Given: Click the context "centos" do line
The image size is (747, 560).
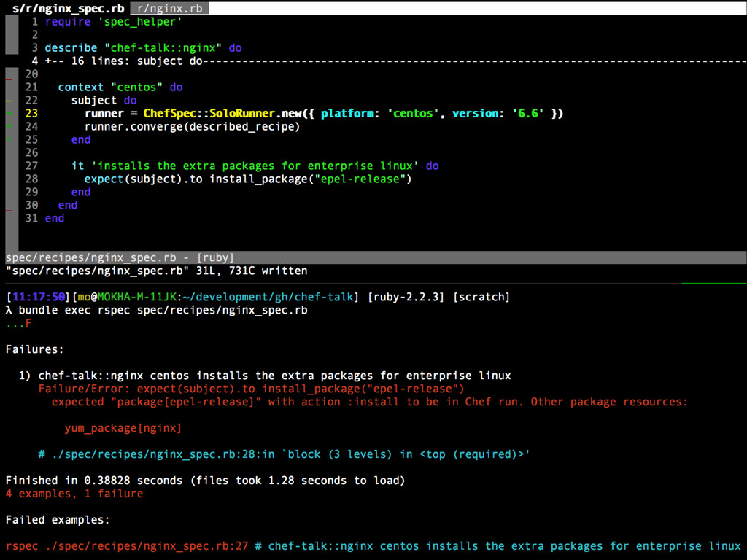Looking at the screenshot, I should (x=120, y=87).
